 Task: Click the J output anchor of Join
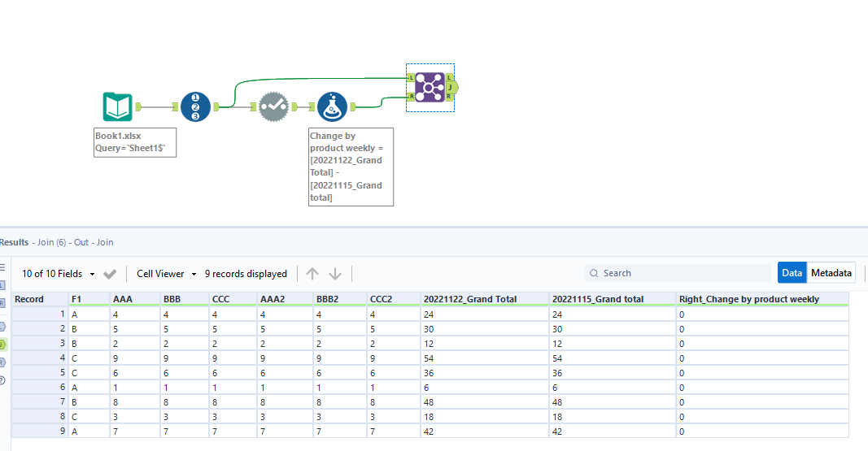pyautogui.click(x=450, y=87)
